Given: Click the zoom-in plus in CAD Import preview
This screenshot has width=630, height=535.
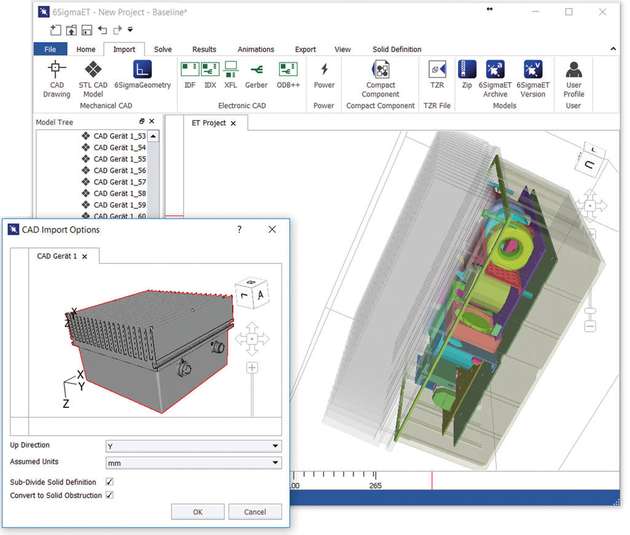Looking at the screenshot, I should point(252,368).
